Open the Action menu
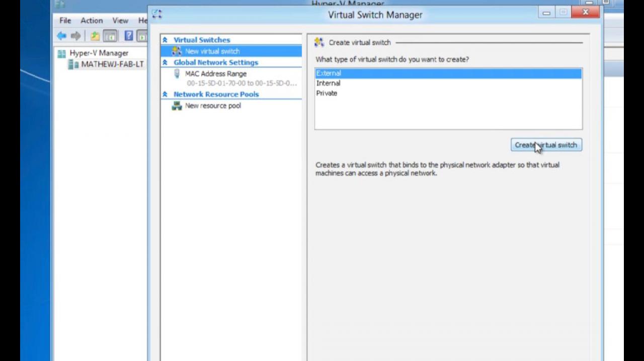 point(92,21)
